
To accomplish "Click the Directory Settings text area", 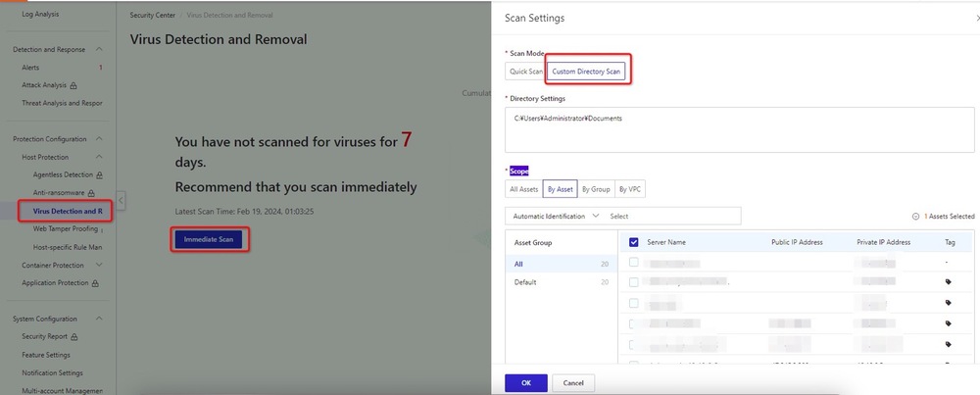I will pos(739,130).
